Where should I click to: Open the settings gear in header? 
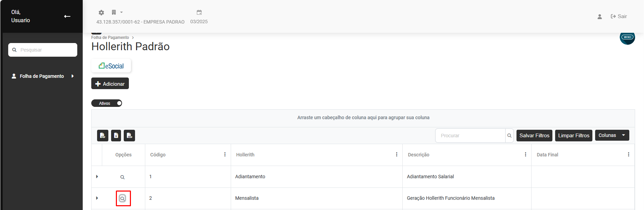coord(101,13)
